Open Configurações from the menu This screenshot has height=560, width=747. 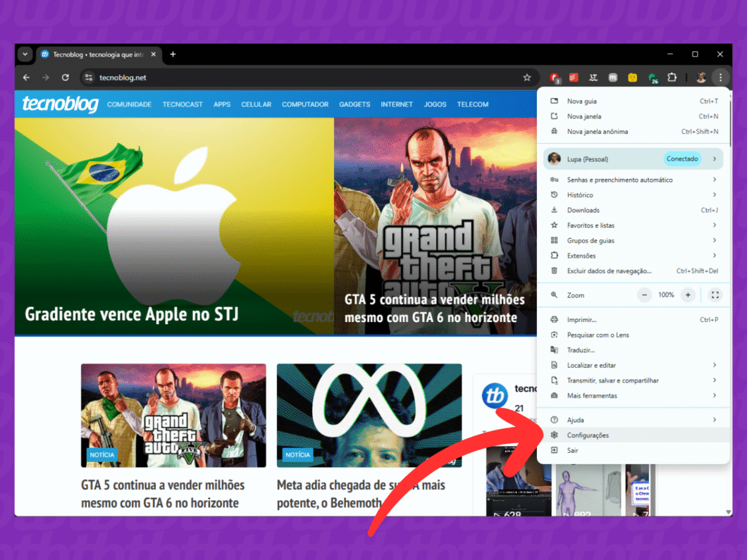634,435
